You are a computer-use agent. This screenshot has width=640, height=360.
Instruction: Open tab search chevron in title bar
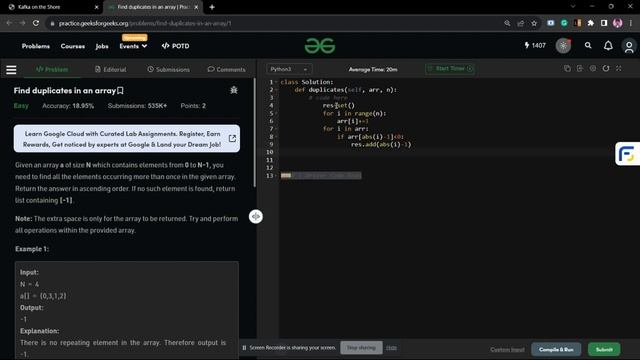pos(573,7)
